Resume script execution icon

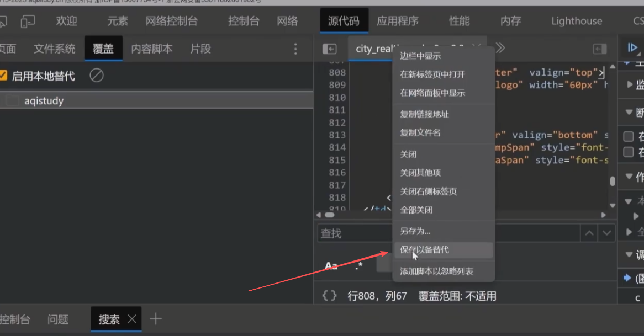tap(632, 48)
